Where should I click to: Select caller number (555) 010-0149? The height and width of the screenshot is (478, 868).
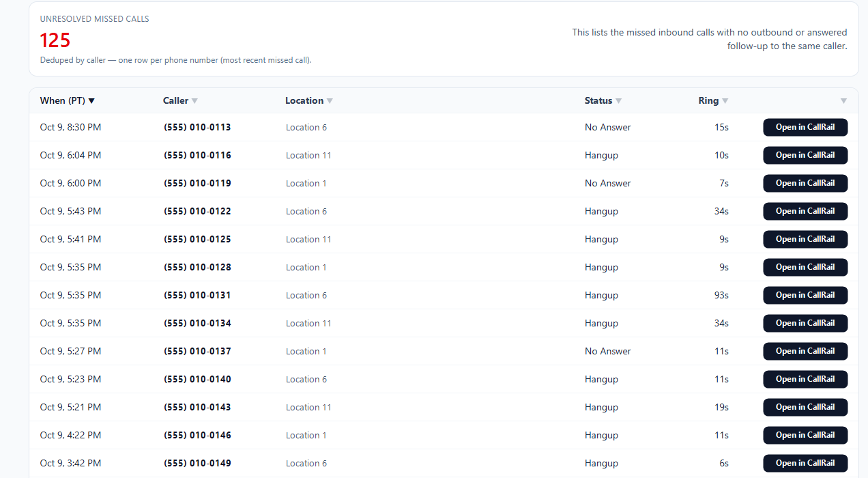(x=197, y=464)
